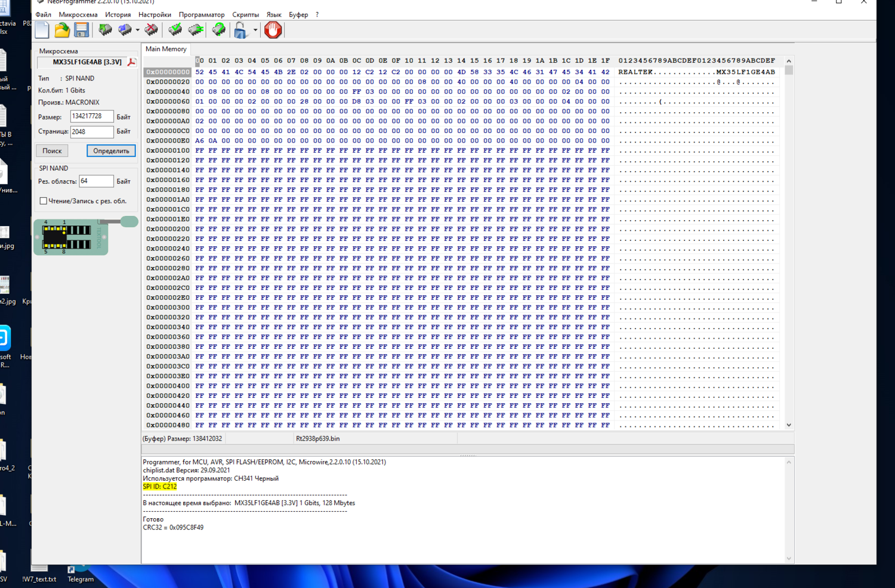Open the Микросхема menu

[x=78, y=14]
